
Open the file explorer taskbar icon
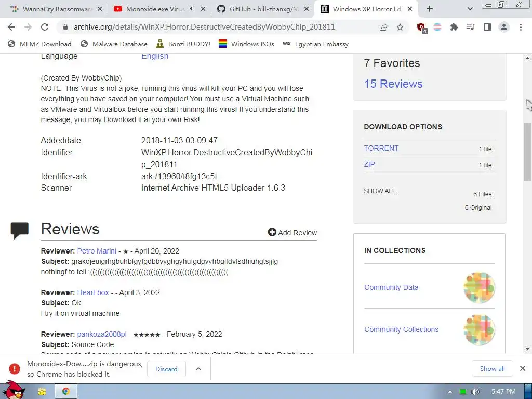coord(42,392)
